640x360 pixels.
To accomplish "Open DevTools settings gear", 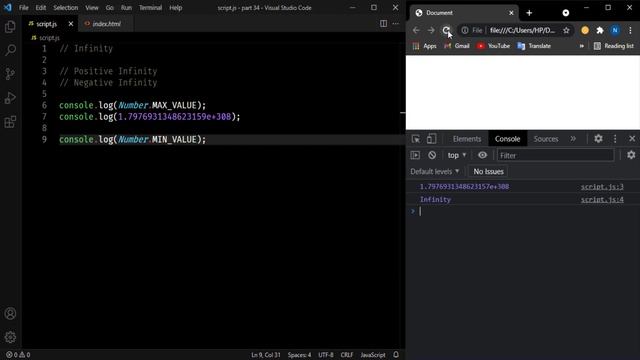I will coord(598,139).
